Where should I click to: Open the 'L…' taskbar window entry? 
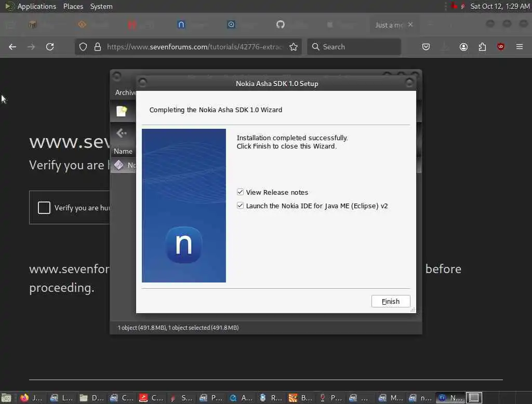[x=61, y=398]
